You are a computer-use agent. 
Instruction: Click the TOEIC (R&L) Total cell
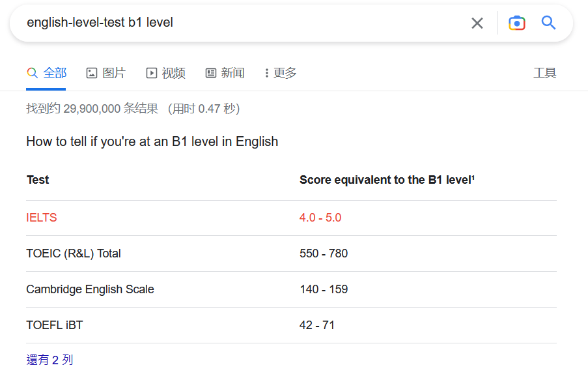tap(74, 253)
